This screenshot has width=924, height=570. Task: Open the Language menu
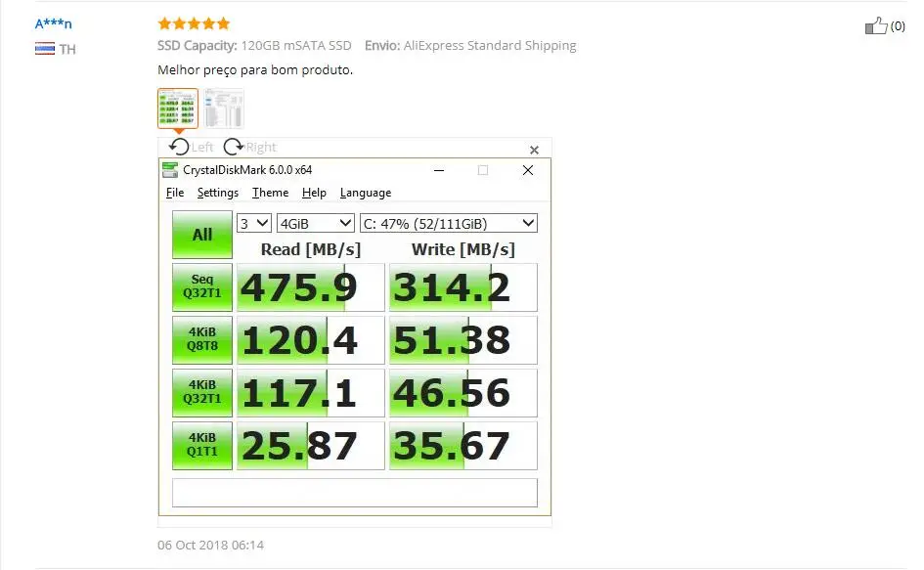pyautogui.click(x=366, y=193)
